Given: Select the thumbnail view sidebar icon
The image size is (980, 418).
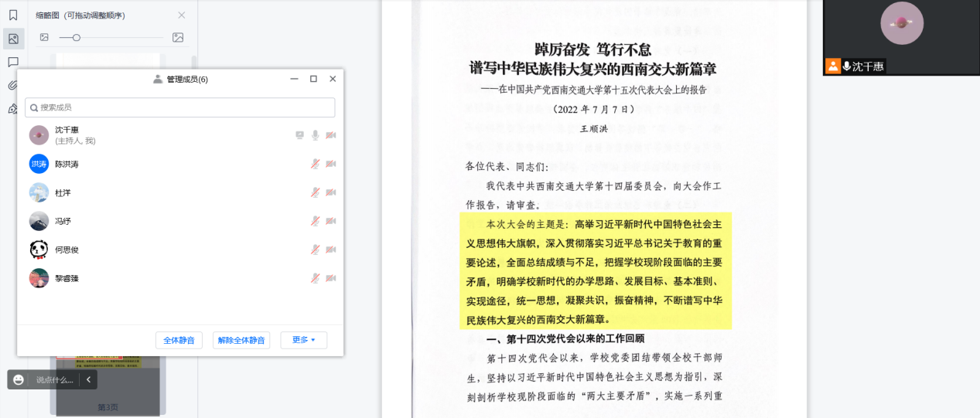Looking at the screenshot, I should (x=13, y=39).
